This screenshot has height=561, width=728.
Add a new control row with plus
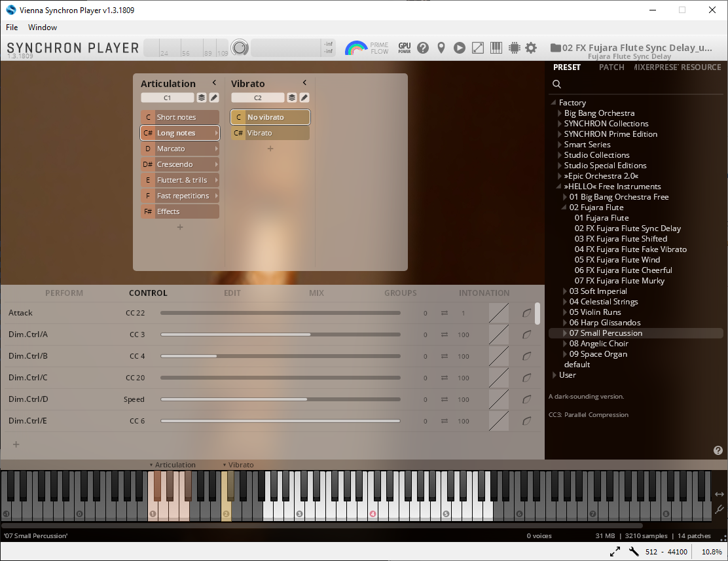coord(16,444)
